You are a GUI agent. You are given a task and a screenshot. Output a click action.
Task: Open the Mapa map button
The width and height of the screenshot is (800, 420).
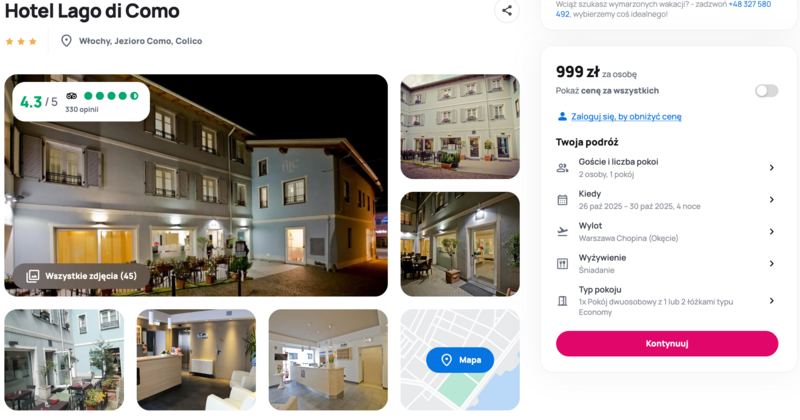(460, 360)
